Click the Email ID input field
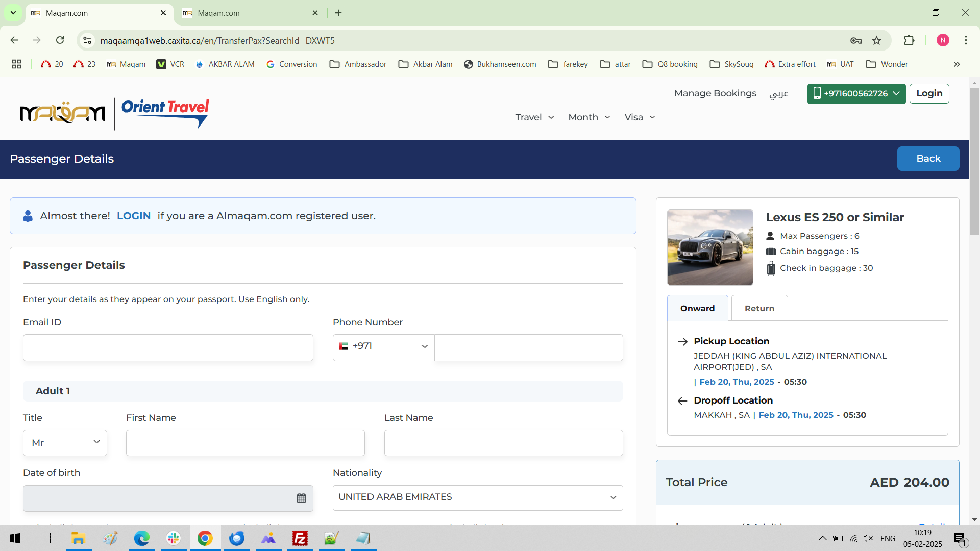 pos(168,347)
